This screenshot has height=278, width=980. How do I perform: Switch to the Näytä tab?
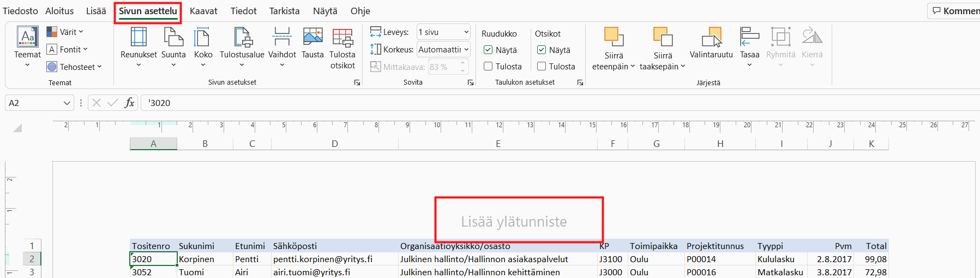tap(325, 11)
